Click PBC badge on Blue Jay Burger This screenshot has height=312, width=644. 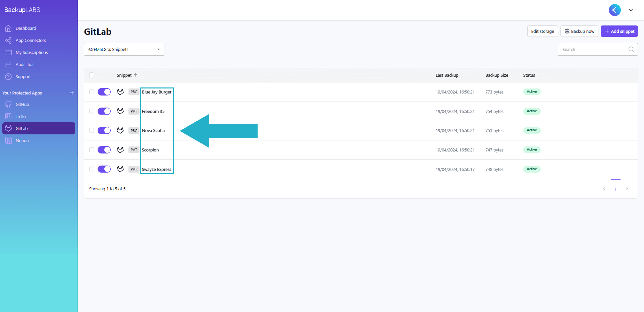pos(134,92)
